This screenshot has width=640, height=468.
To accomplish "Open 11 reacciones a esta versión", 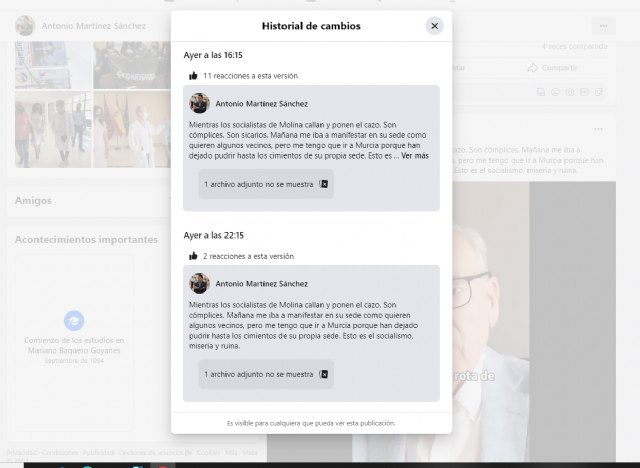I will click(x=250, y=76).
